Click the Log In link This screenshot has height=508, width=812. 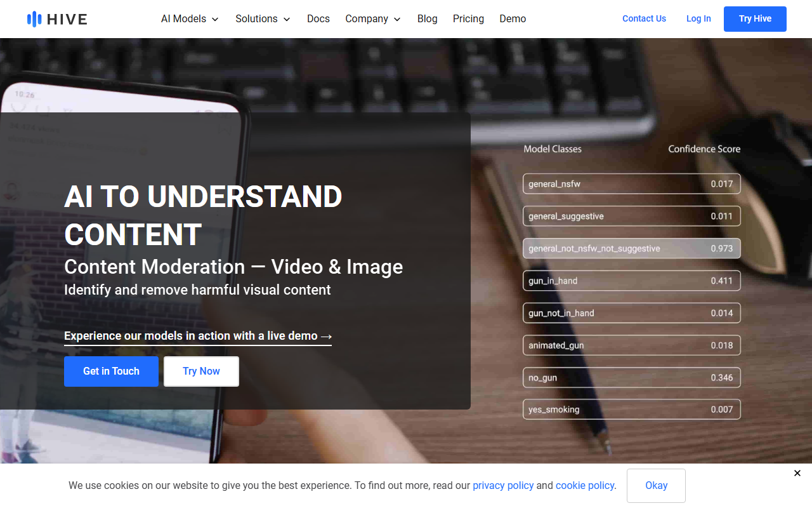click(698, 19)
